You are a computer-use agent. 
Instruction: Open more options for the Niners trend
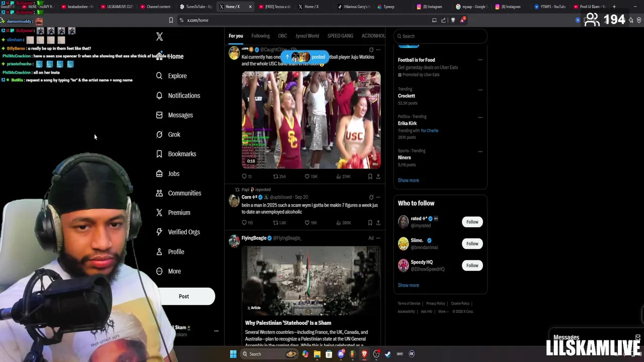tap(480, 151)
